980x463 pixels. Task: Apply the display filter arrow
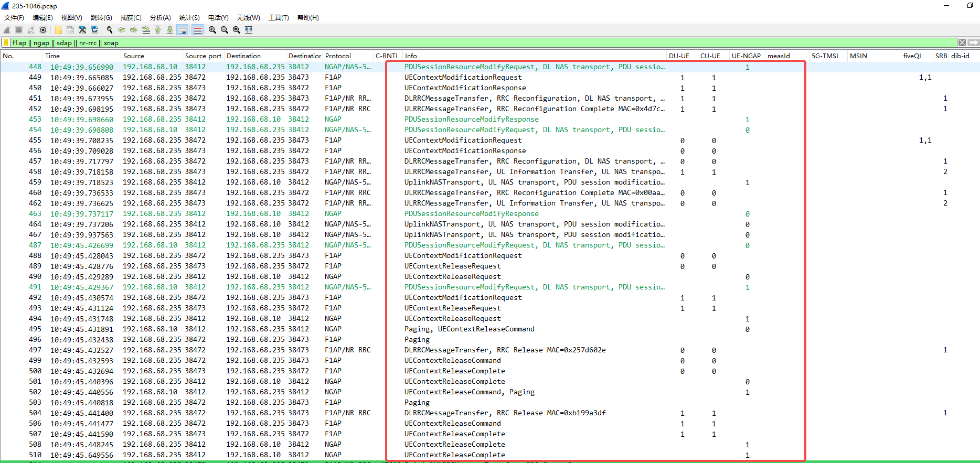(x=973, y=43)
